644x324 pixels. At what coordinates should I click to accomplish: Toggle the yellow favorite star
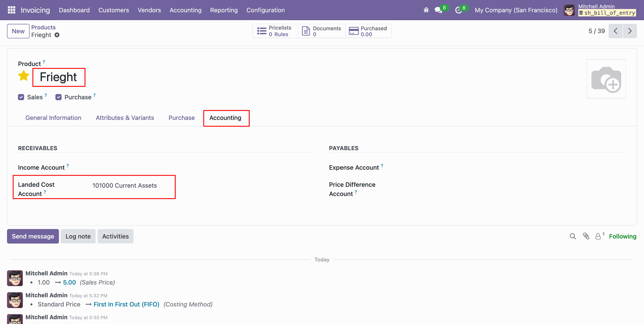click(x=24, y=76)
